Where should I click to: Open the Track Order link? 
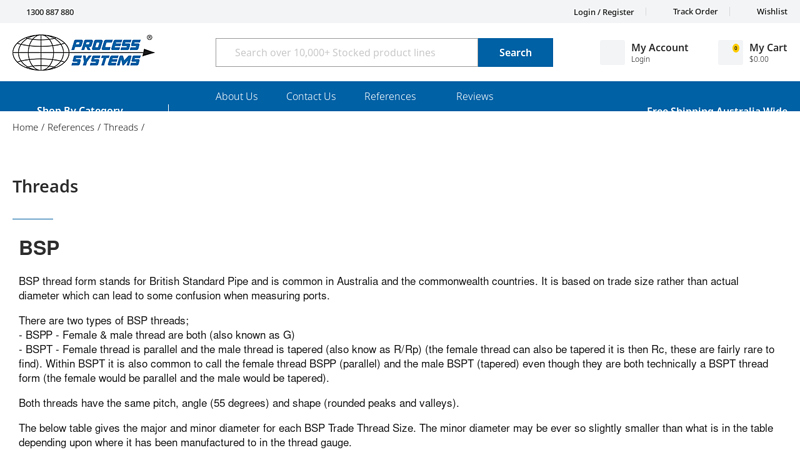pos(695,12)
